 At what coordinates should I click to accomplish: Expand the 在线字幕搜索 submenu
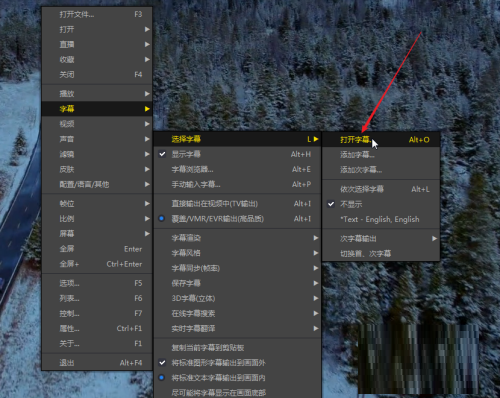tap(237, 313)
